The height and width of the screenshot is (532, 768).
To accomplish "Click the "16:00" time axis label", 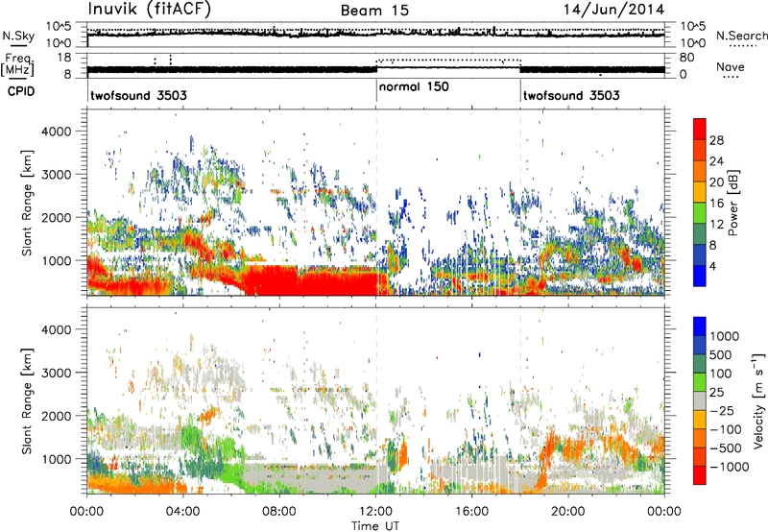I will point(471,512).
